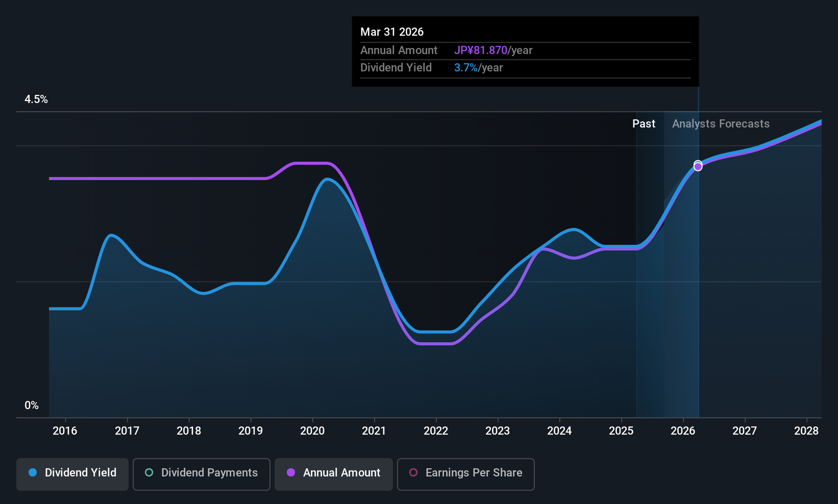Click the 2019 x-axis label
The height and width of the screenshot is (504, 838).
click(x=251, y=431)
